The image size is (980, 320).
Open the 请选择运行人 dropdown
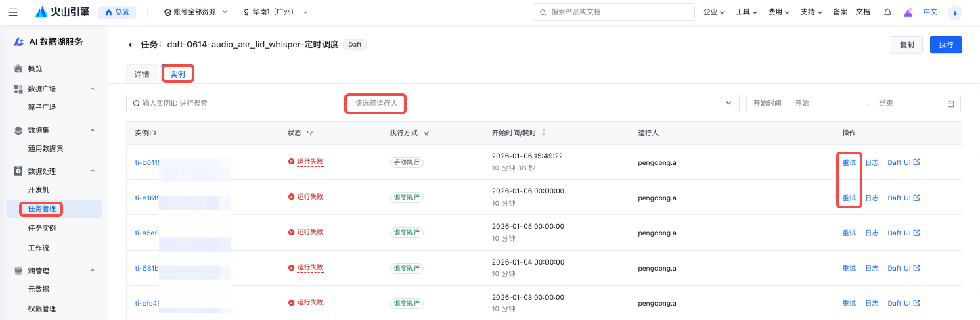point(542,103)
